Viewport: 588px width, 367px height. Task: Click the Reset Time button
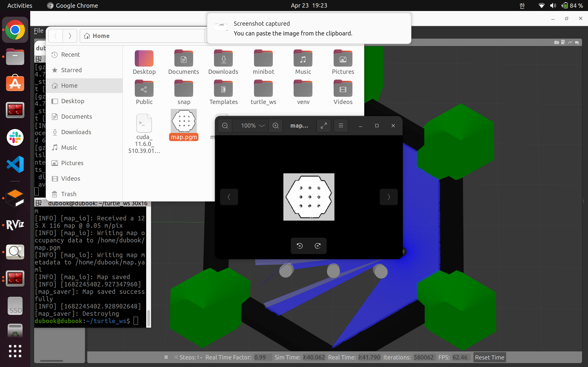(x=489, y=357)
